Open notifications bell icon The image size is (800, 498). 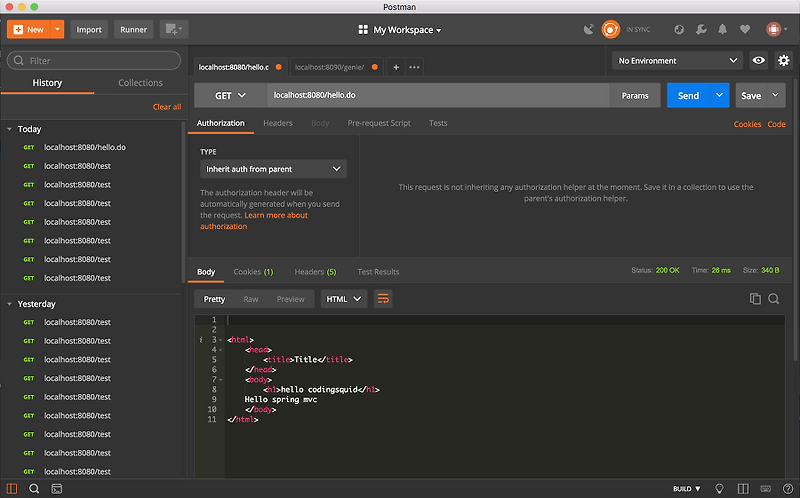pyautogui.click(x=722, y=30)
